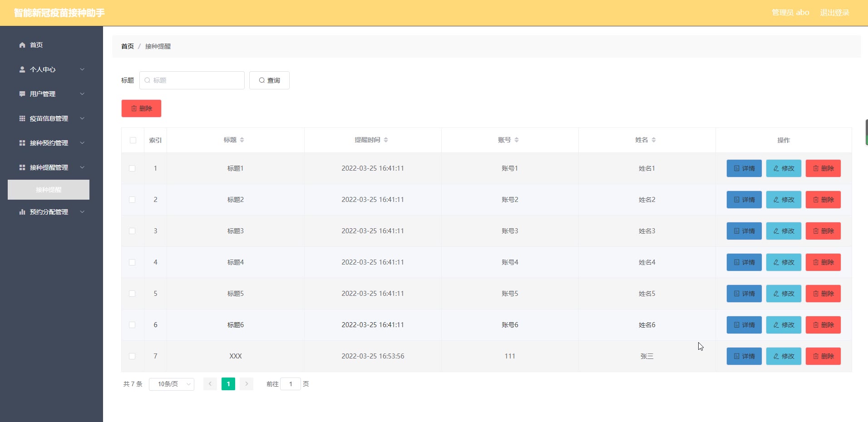
Task: Click the grid icon beside 疫苗信息管理
Action: click(22, 118)
